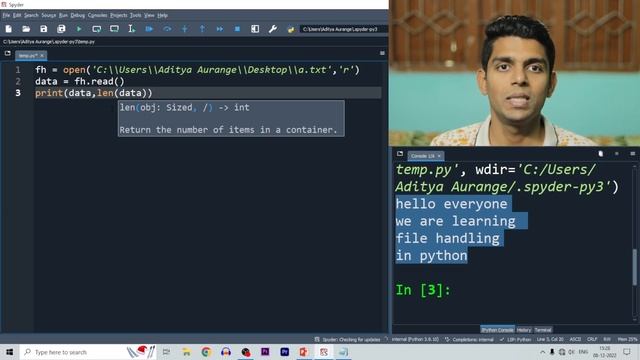640x360 pixels.
Task: Open Search menu
Action: (x=31, y=15)
